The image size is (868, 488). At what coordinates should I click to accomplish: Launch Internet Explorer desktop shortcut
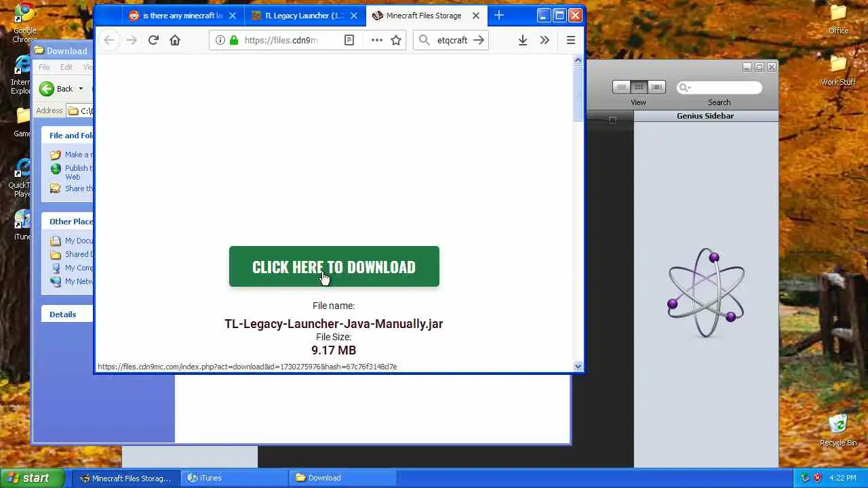point(23,75)
